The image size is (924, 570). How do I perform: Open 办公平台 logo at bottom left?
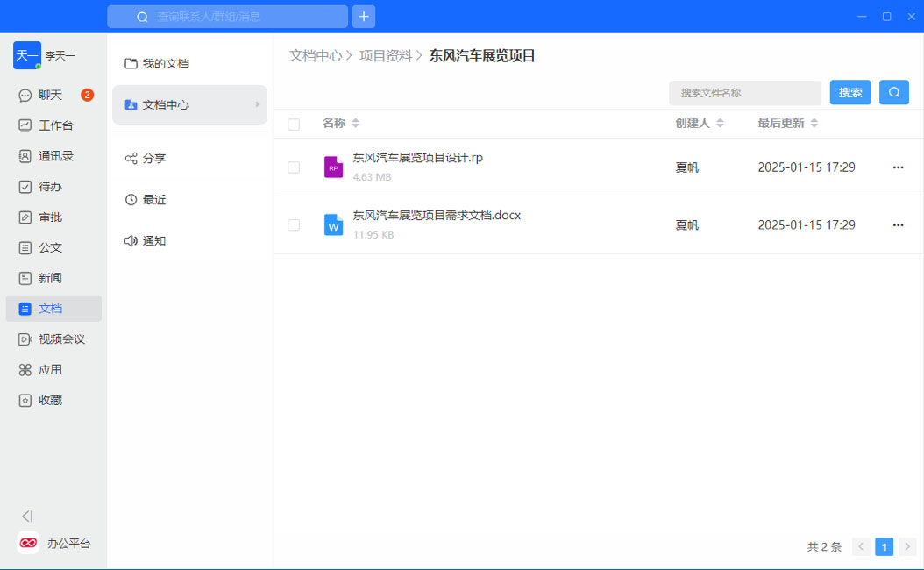[28, 544]
